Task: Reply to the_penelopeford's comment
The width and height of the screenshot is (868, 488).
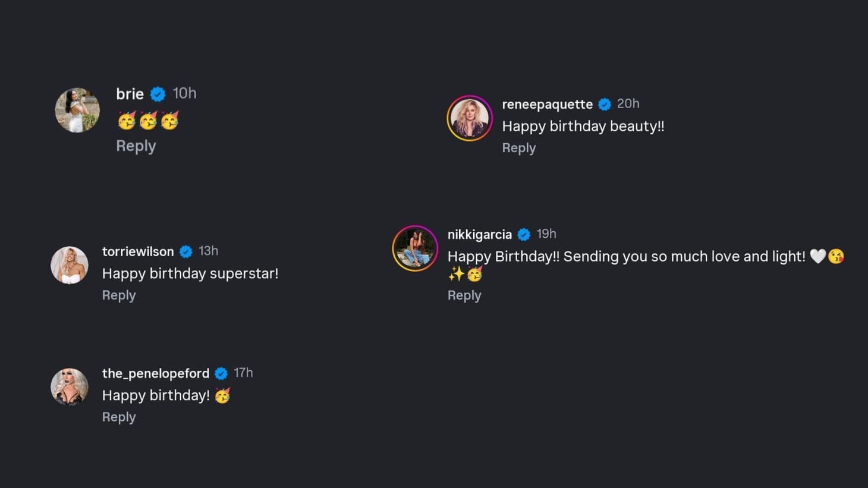Action: point(119,417)
